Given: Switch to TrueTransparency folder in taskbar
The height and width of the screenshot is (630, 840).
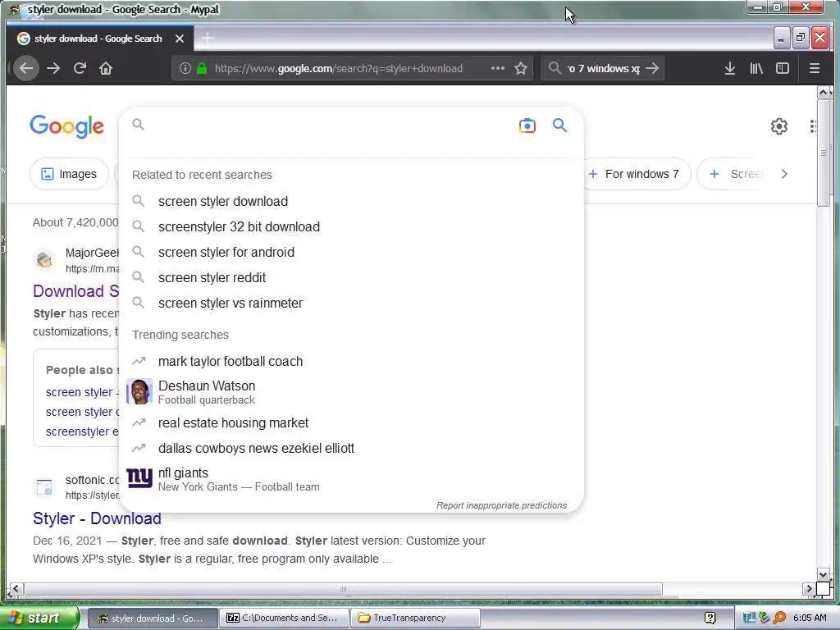Looking at the screenshot, I should click(415, 619).
